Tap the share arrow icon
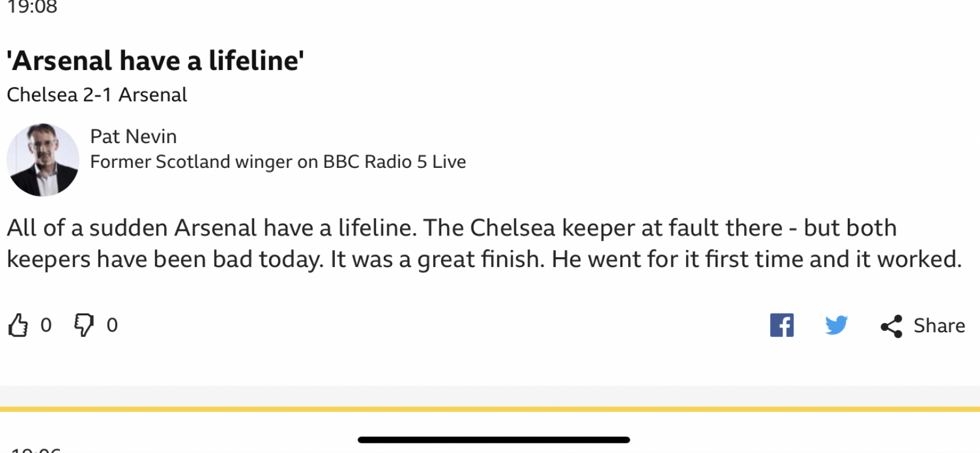The height and width of the screenshot is (453, 980). coord(891,326)
